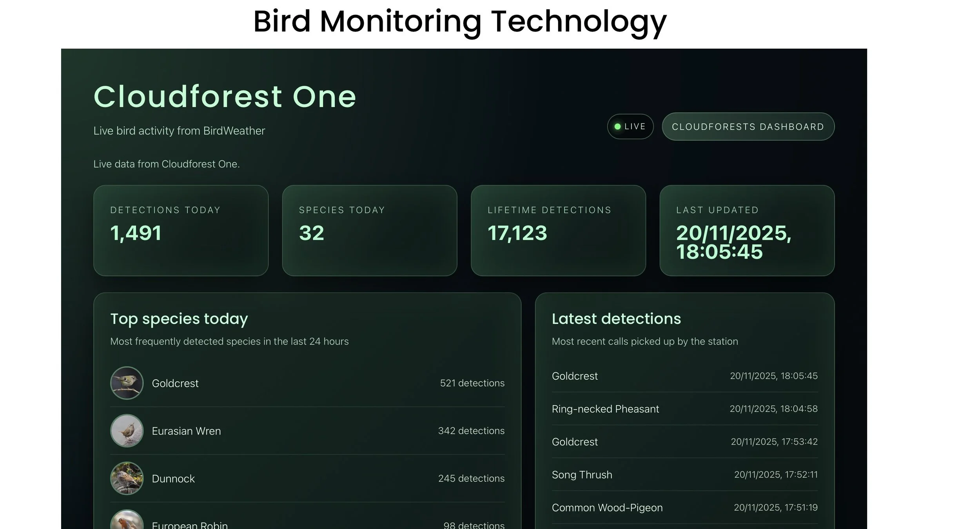The image size is (980, 529).
Task: Click Goldcrest 521 detections count
Action: point(472,383)
